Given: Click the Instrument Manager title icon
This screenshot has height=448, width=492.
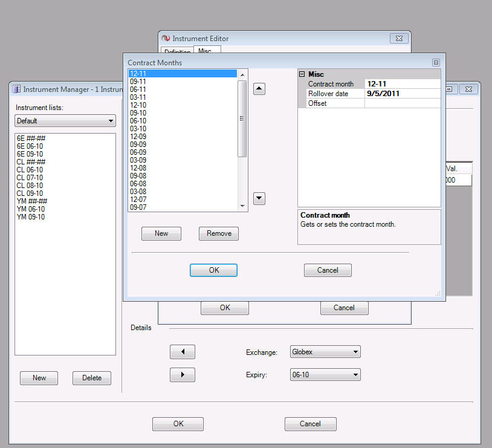Looking at the screenshot, I should point(16,89).
